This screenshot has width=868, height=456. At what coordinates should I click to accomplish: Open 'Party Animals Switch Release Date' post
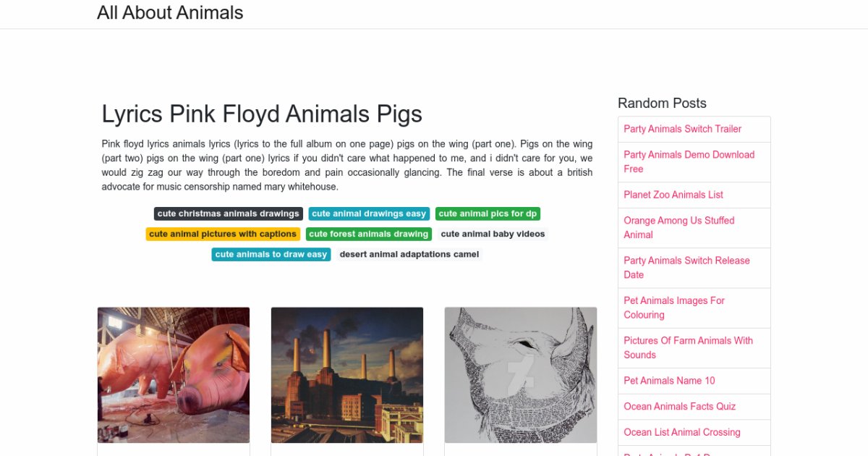click(x=686, y=267)
